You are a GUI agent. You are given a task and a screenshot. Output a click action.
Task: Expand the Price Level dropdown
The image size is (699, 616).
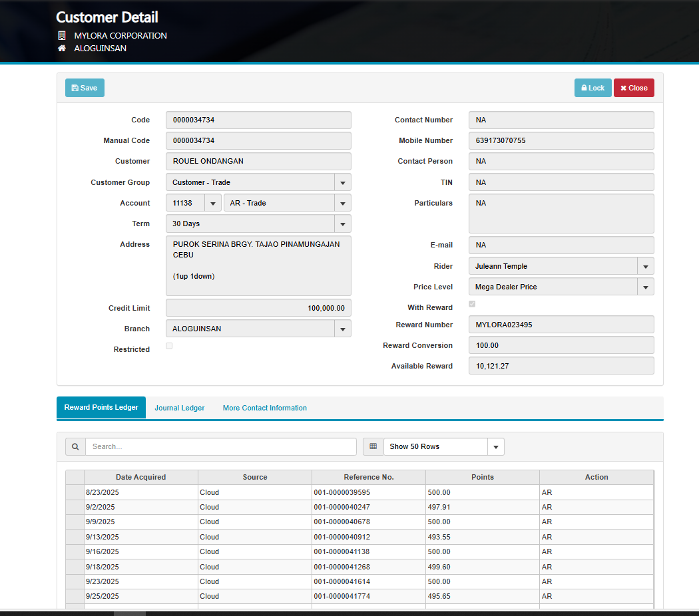[x=645, y=287]
